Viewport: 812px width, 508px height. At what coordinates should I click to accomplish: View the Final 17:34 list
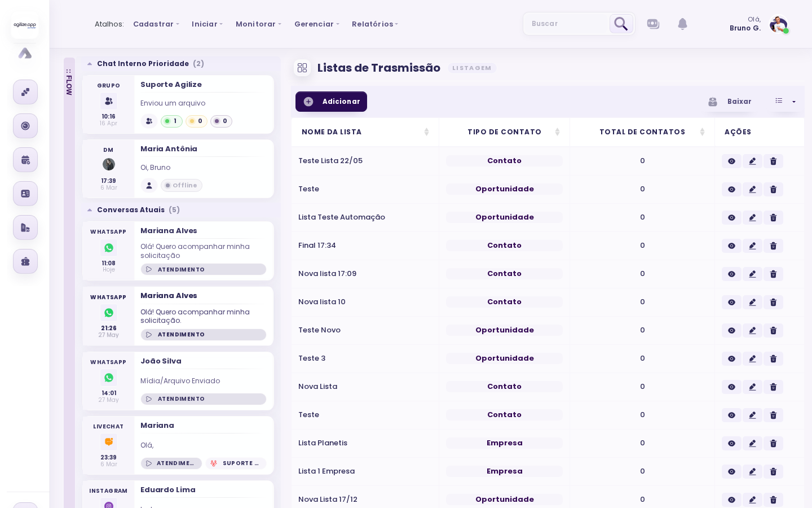[x=731, y=246]
